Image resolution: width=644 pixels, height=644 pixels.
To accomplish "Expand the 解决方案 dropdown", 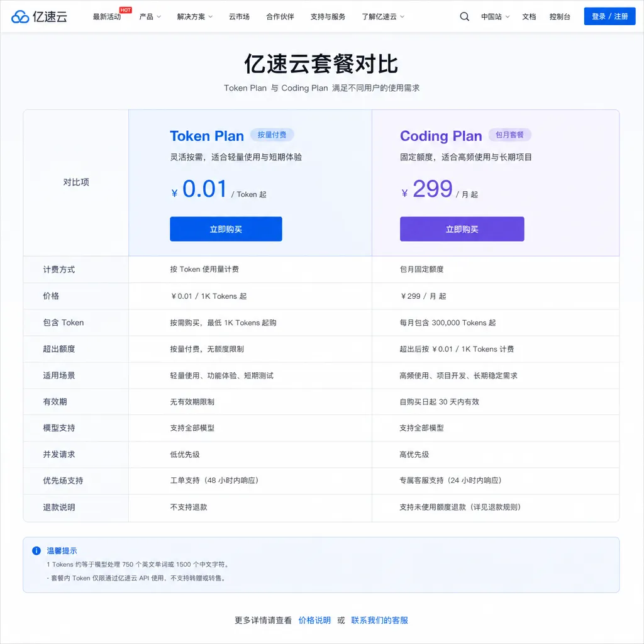I will [x=195, y=17].
